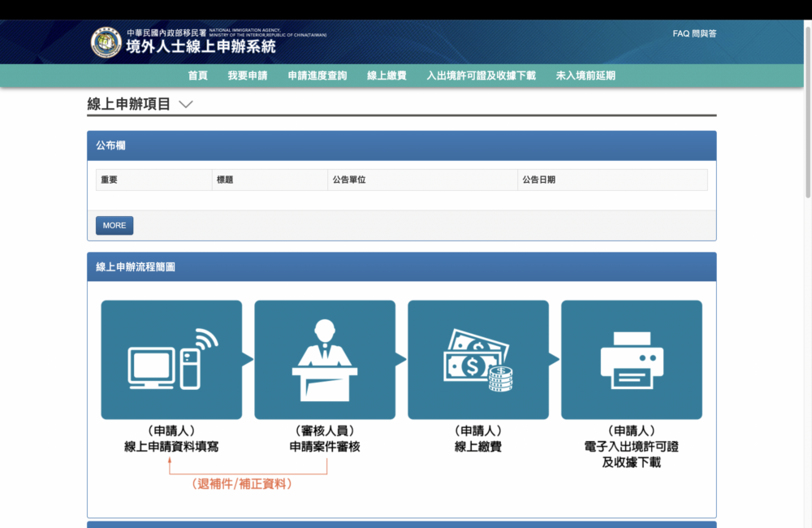Click the 申請案件審核 reviewer desk icon
The image size is (812, 528).
324,359
